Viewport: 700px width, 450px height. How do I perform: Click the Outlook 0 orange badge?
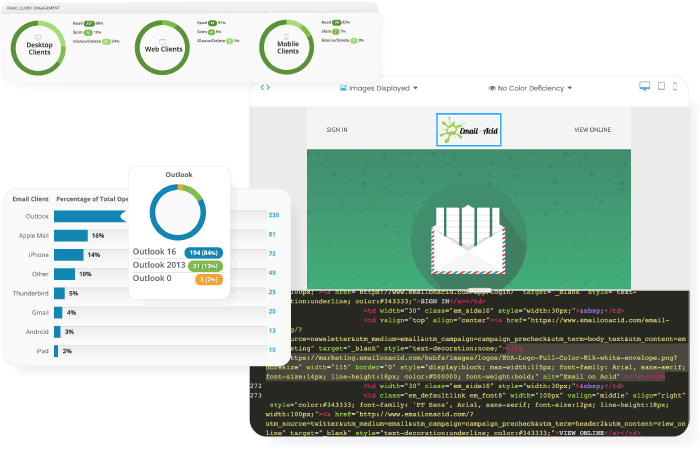click(x=209, y=279)
